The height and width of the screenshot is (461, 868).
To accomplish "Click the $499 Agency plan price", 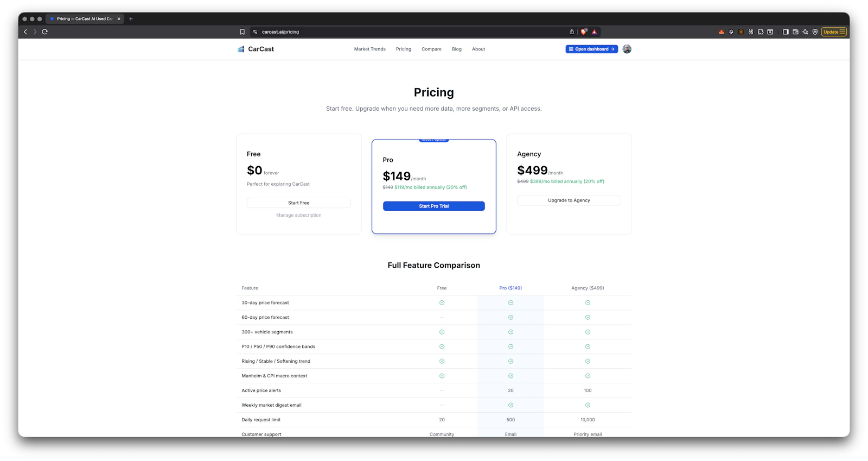I will click(x=532, y=170).
